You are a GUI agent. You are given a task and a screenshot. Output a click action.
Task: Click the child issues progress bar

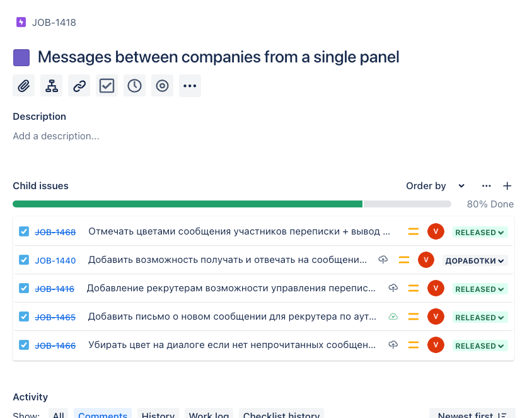[232, 204]
